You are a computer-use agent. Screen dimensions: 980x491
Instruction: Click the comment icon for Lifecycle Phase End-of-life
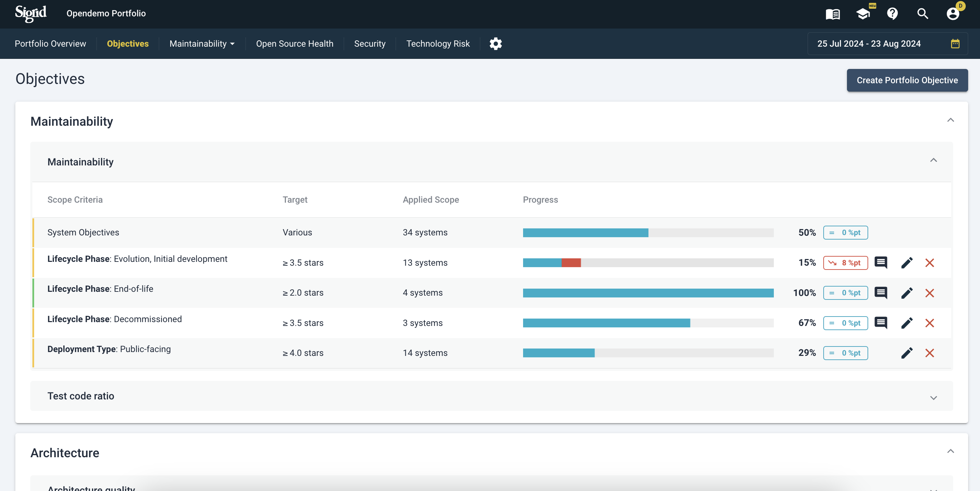[881, 292]
